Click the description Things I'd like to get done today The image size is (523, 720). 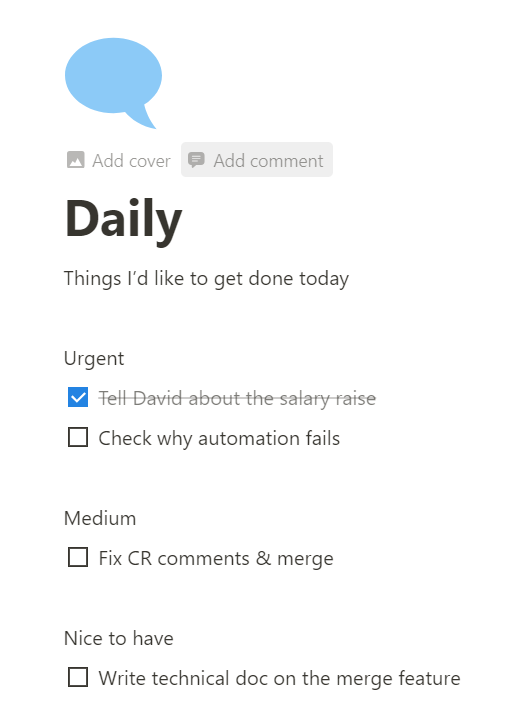pos(206,279)
